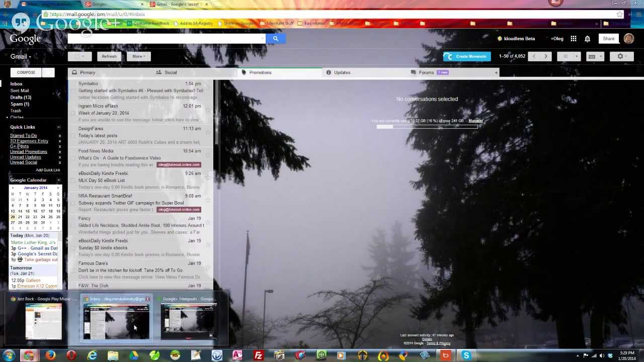Viewport: 644px width, 362px height.
Task: Open the Spam (1) folder
Action: 20,104
